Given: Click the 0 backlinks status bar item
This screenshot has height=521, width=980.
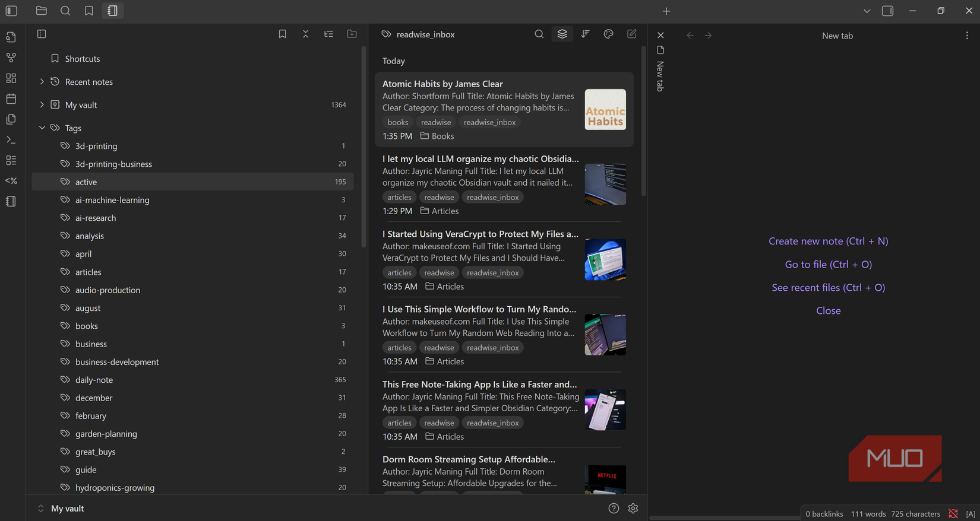Looking at the screenshot, I should [824, 514].
